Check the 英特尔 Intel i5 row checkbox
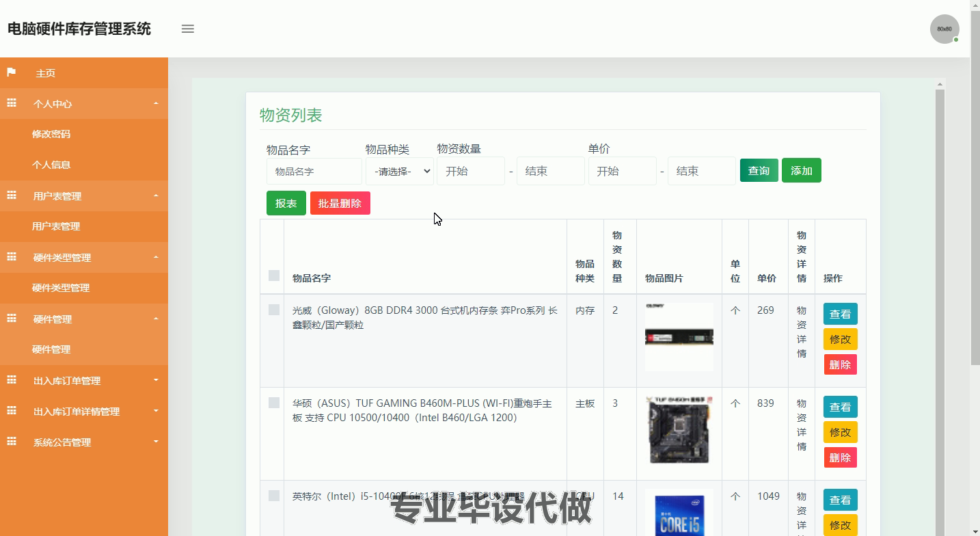 [x=274, y=496]
